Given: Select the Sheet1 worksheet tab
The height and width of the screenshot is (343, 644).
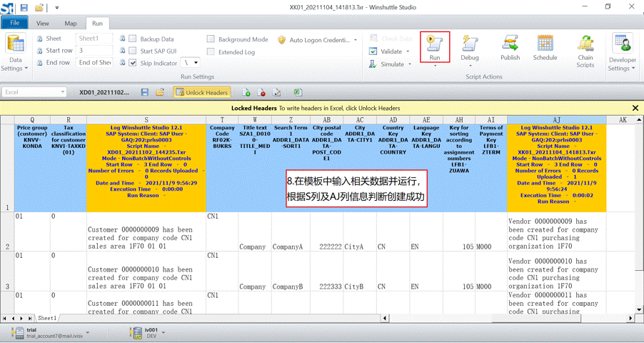Looking at the screenshot, I should [47, 318].
